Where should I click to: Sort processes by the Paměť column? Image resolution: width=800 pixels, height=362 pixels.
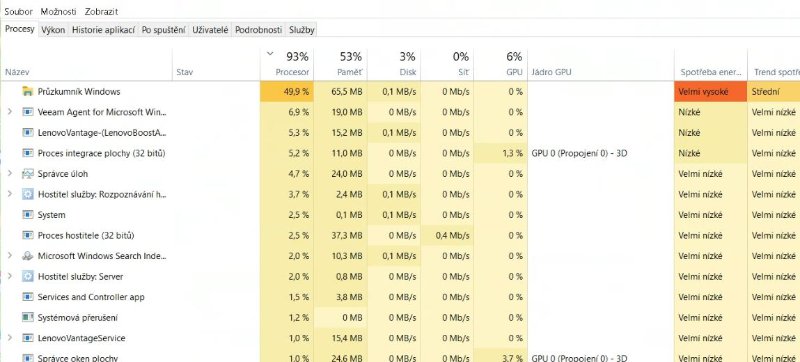tap(340, 65)
